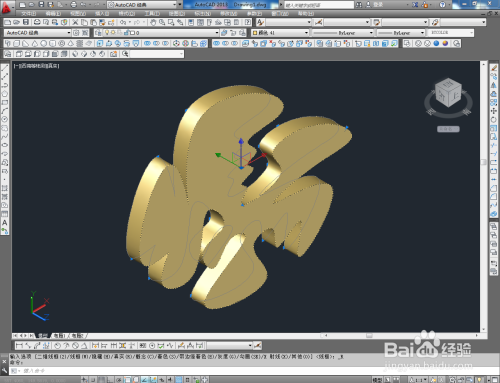The height and width of the screenshot is (383, 500).
Task: Open the color control dropdown
Action: point(306,33)
